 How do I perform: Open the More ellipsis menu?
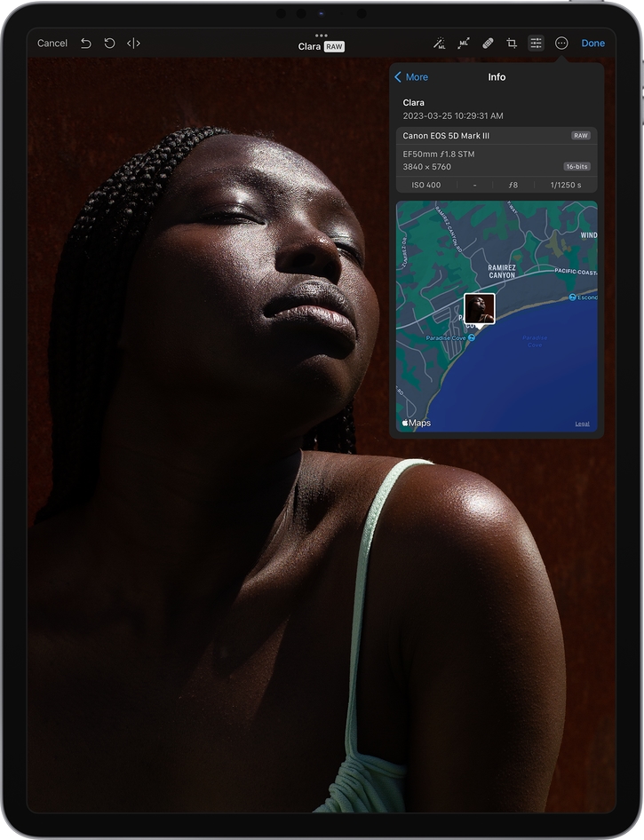coord(561,43)
